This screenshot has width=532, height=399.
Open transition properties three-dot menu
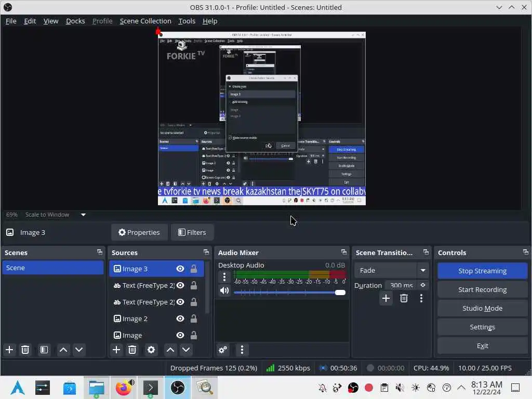click(421, 298)
